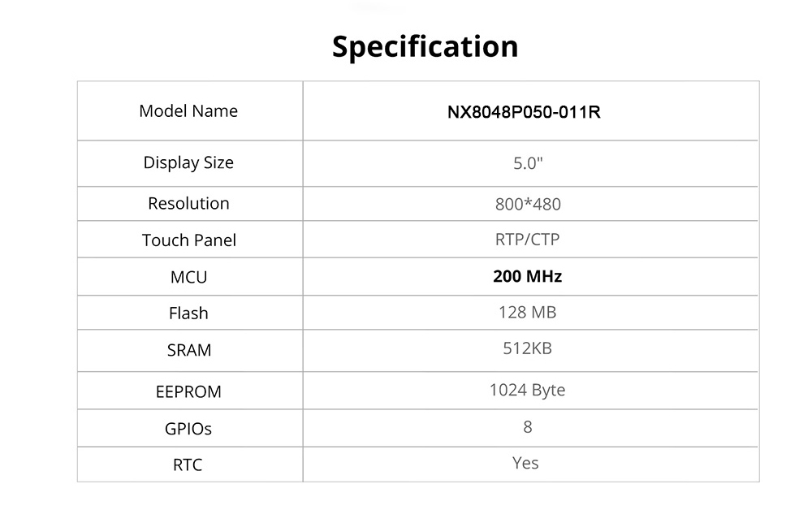Select the Touch Panel label
Viewport: 812px width, 523px height.
pos(188,240)
